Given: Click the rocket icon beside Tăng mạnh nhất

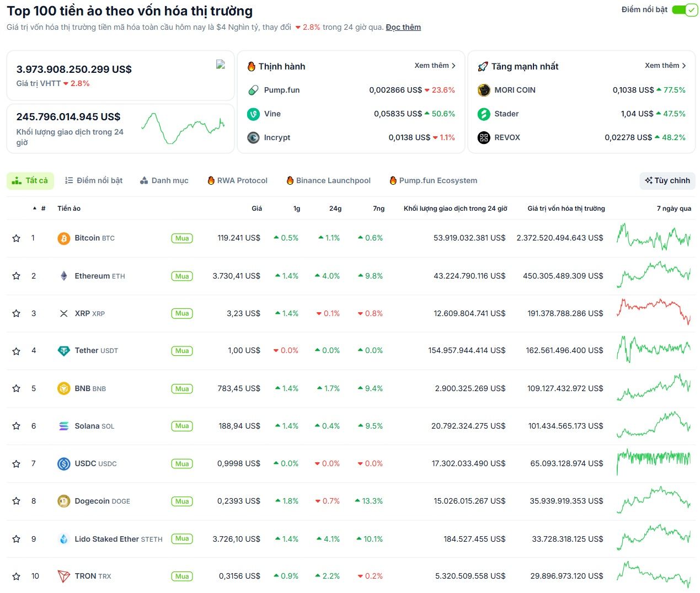Looking at the screenshot, I should click(x=483, y=66).
